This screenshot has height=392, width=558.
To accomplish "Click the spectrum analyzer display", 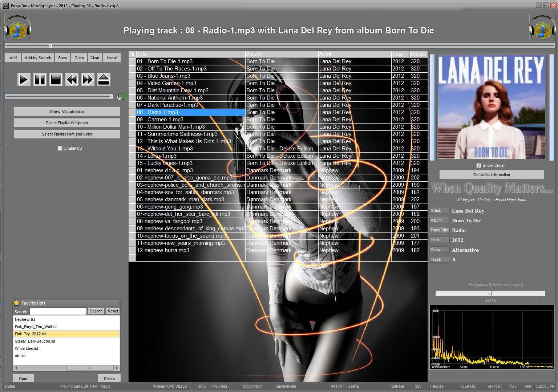I will pyautogui.click(x=492, y=338).
